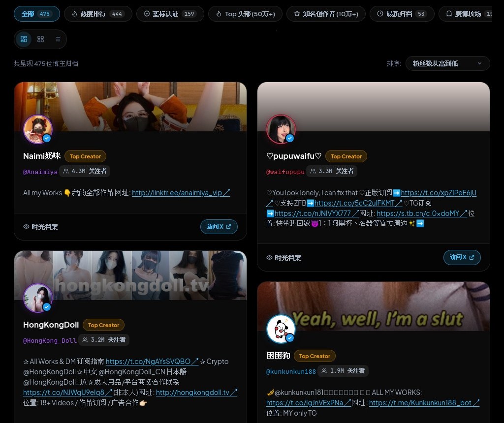Click 3.2M 关注者 follower count
The width and height of the screenshot is (504, 423).
tap(104, 340)
